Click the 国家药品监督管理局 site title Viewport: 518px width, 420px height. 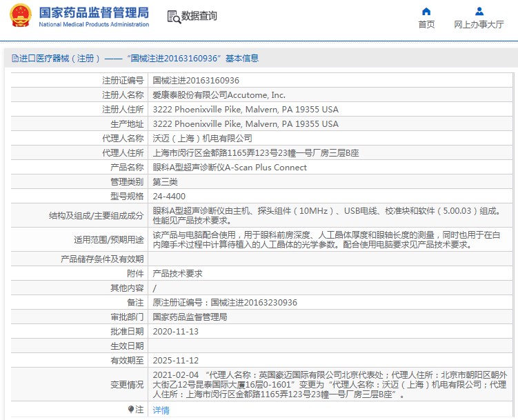94,13
